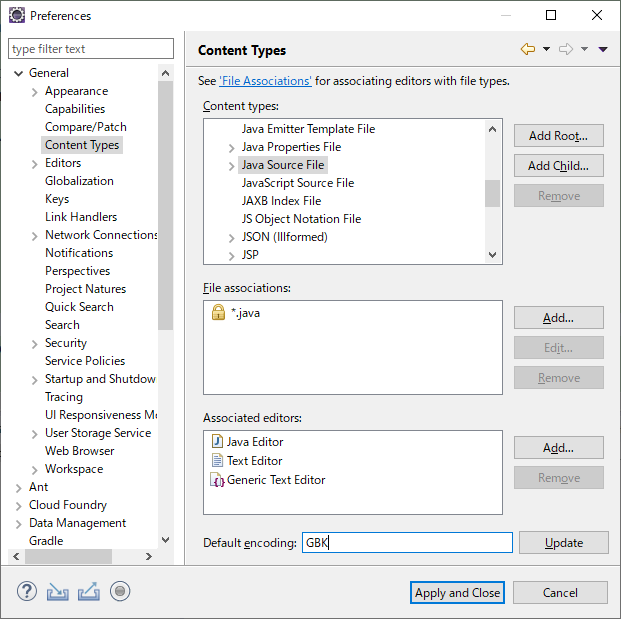The width and height of the screenshot is (621, 619).
Task: Click the Add Root... button
Action: [558, 135]
